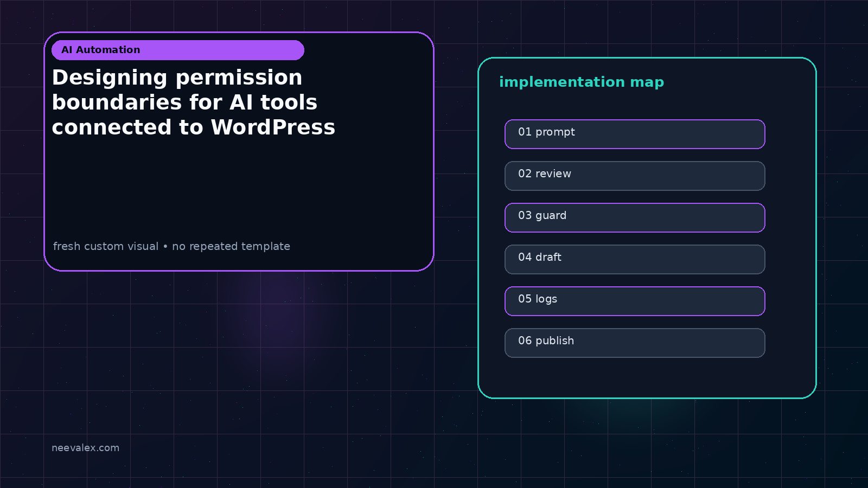Click the '06 publish' step

pyautogui.click(x=635, y=343)
